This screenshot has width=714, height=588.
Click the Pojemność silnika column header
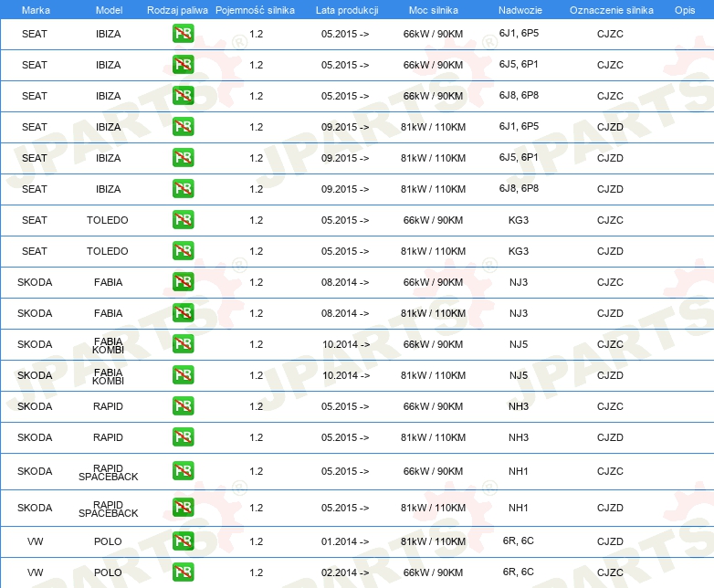tap(255, 10)
